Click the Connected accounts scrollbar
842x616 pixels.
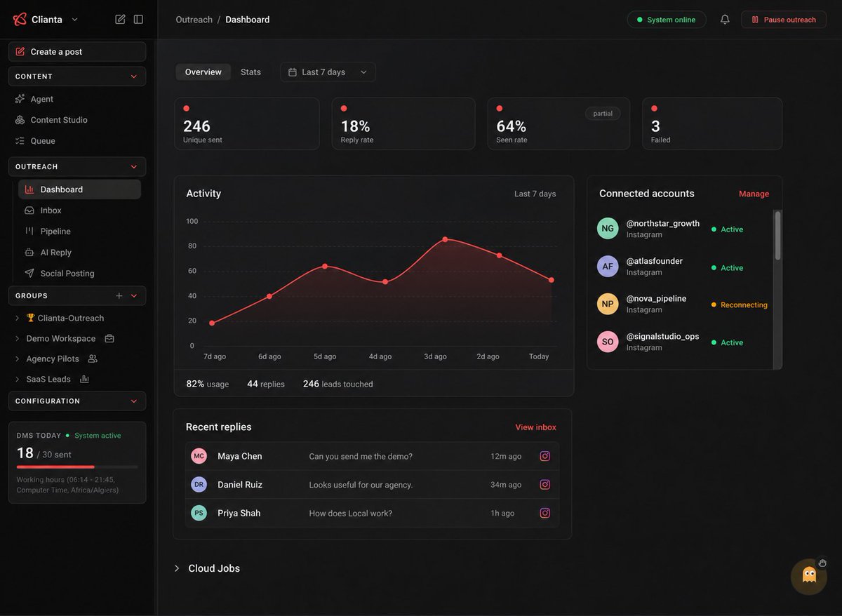click(x=777, y=236)
